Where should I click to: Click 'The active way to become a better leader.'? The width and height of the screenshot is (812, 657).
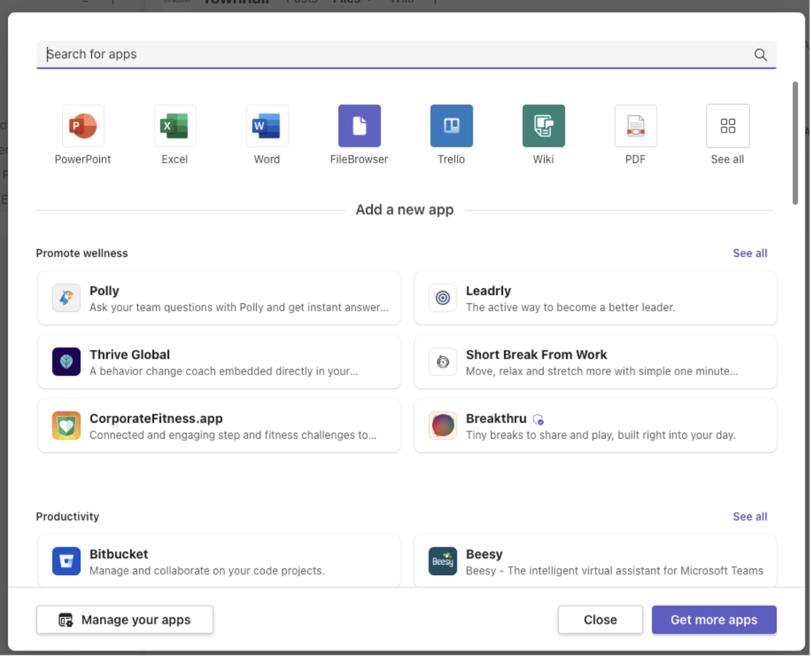coord(571,307)
